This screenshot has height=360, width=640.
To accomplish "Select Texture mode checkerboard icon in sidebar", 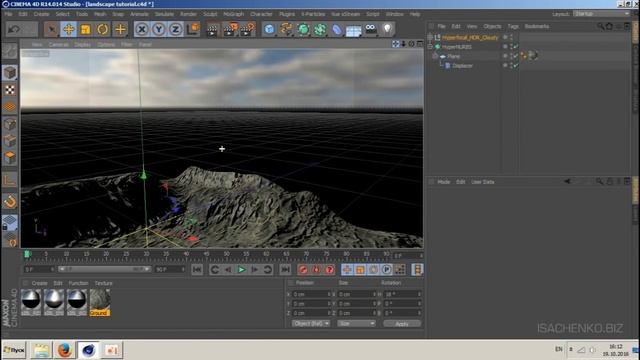I will pos(10,90).
